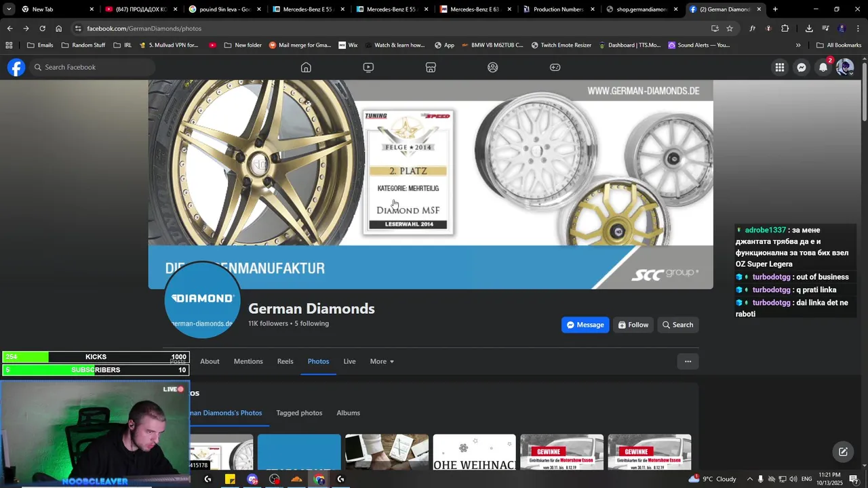Open the apps grid in bookmarks bar

click(9, 45)
